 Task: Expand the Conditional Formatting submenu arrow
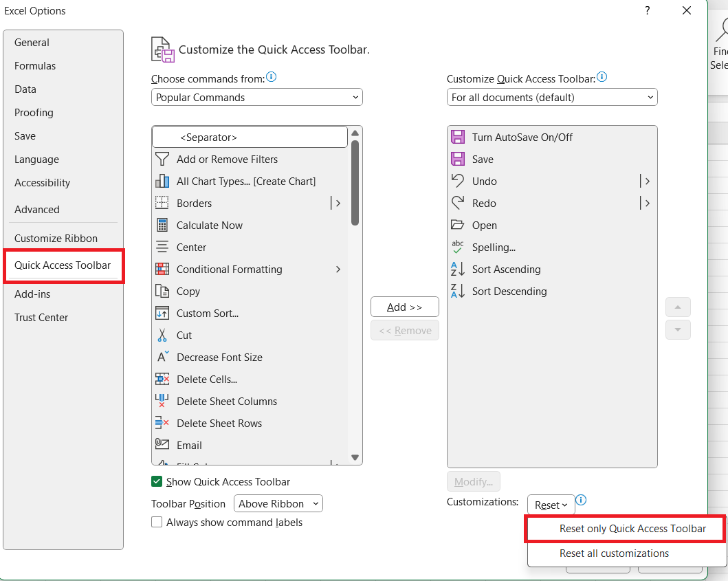pyautogui.click(x=338, y=269)
